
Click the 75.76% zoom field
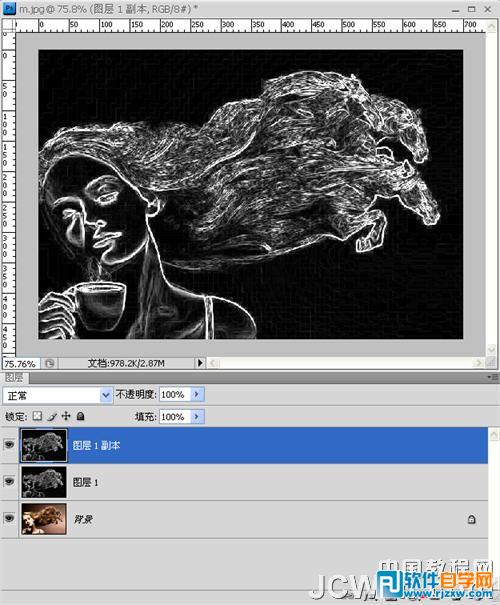click(20, 364)
